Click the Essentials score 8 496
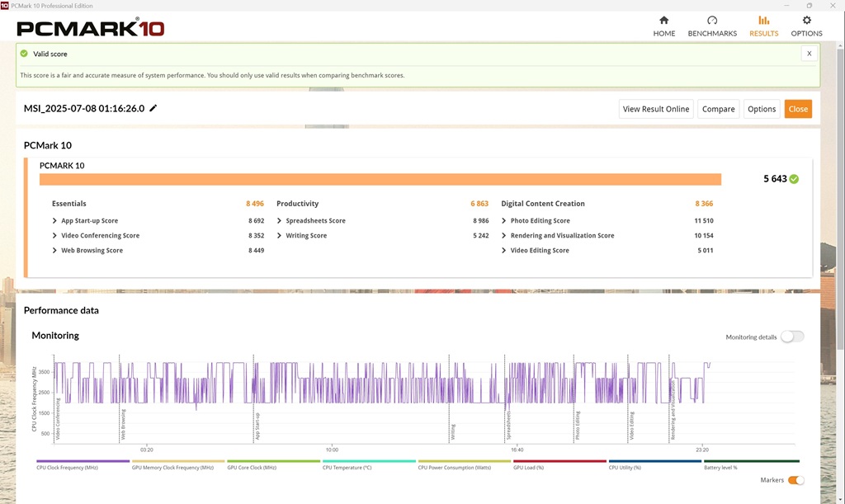The height and width of the screenshot is (504, 845). point(255,204)
